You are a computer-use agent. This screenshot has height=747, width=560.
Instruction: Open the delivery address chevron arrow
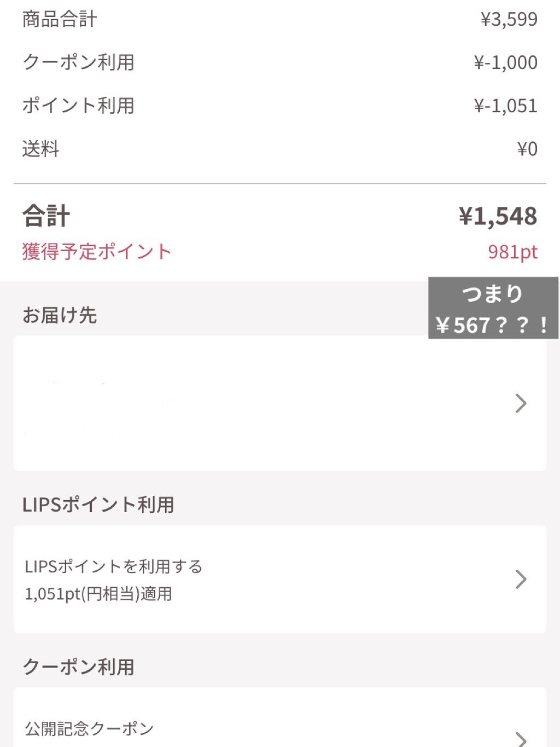[521, 403]
